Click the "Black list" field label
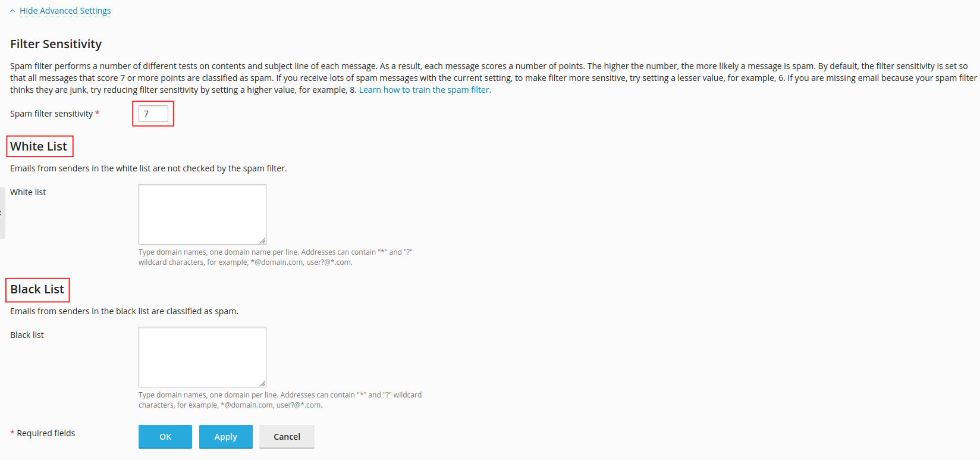Image resolution: width=980 pixels, height=460 pixels. pyautogui.click(x=27, y=335)
